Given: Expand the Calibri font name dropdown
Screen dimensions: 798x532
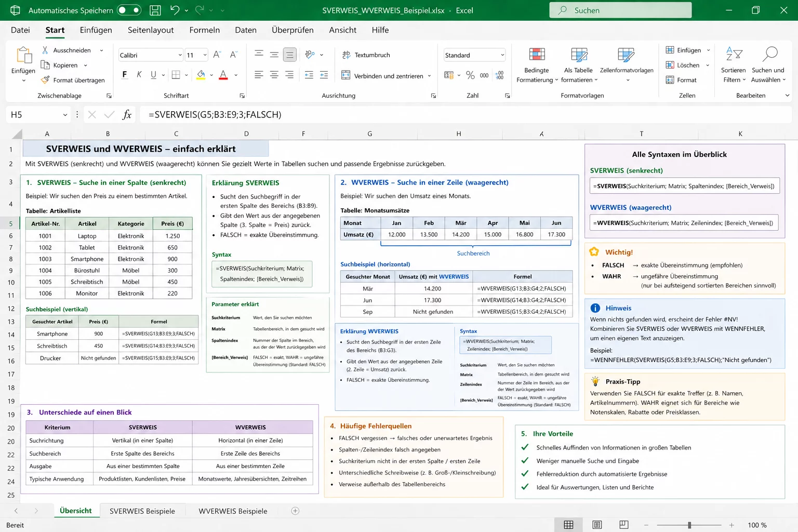Looking at the screenshot, I should pyautogui.click(x=180, y=55).
